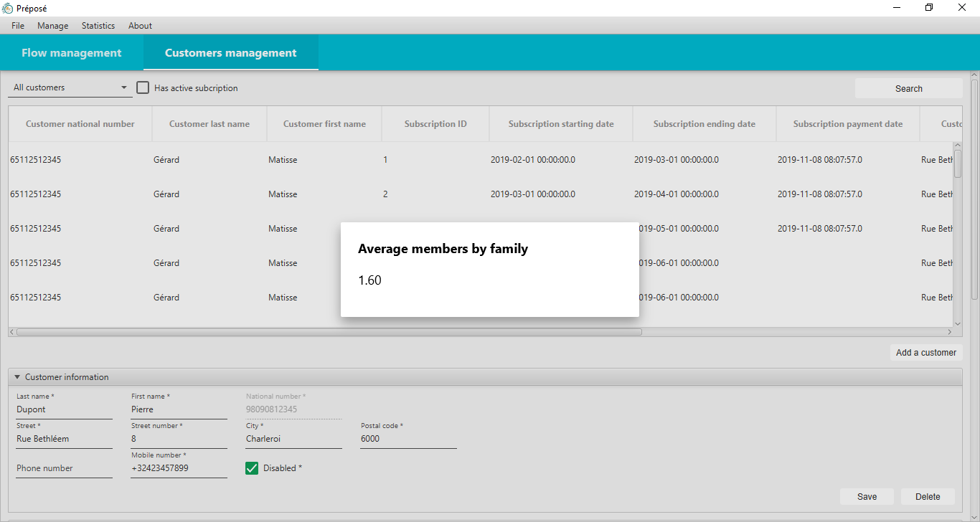The width and height of the screenshot is (980, 522).
Task: Enable the Has active subscription checkbox
Action: tap(143, 88)
